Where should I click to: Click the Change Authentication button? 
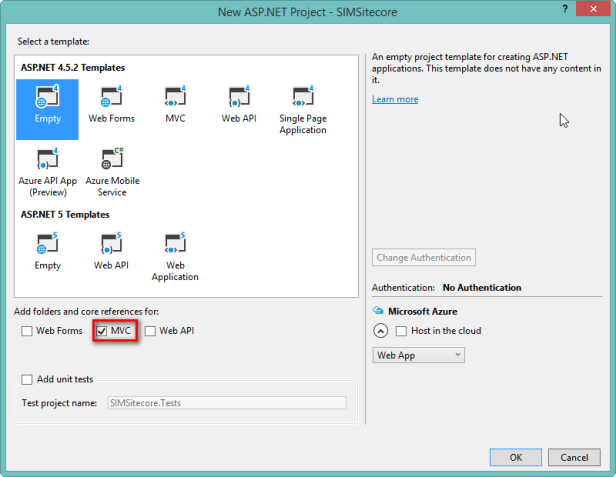[x=424, y=257]
